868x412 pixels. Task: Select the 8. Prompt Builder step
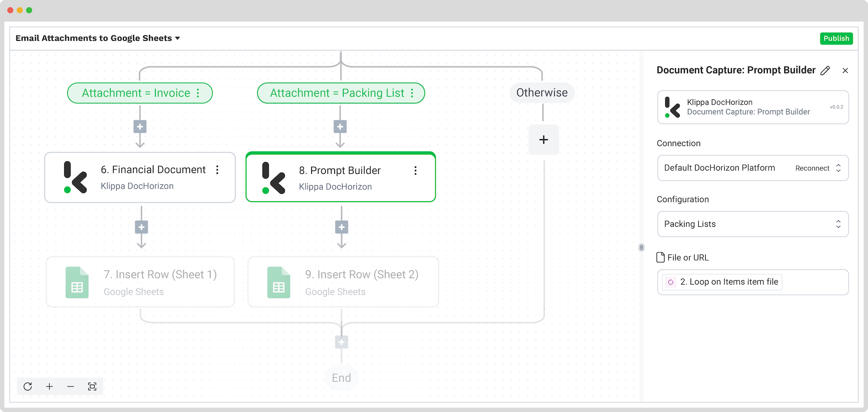point(341,177)
